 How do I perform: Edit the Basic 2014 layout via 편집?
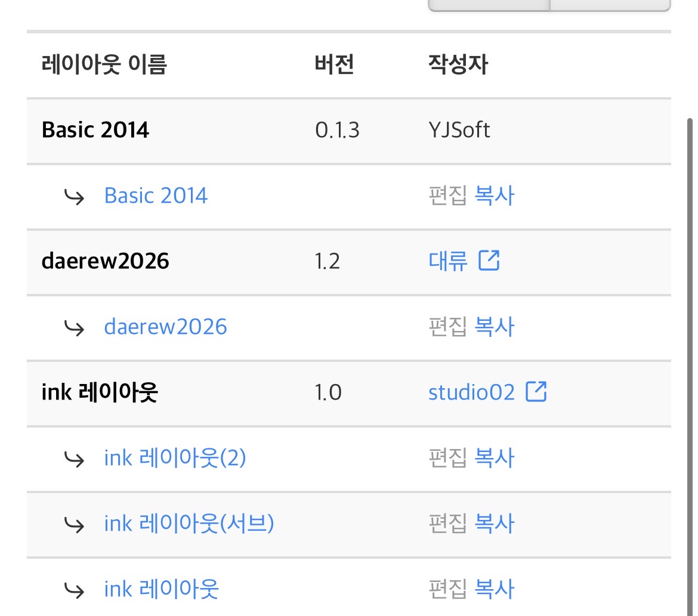point(448,196)
